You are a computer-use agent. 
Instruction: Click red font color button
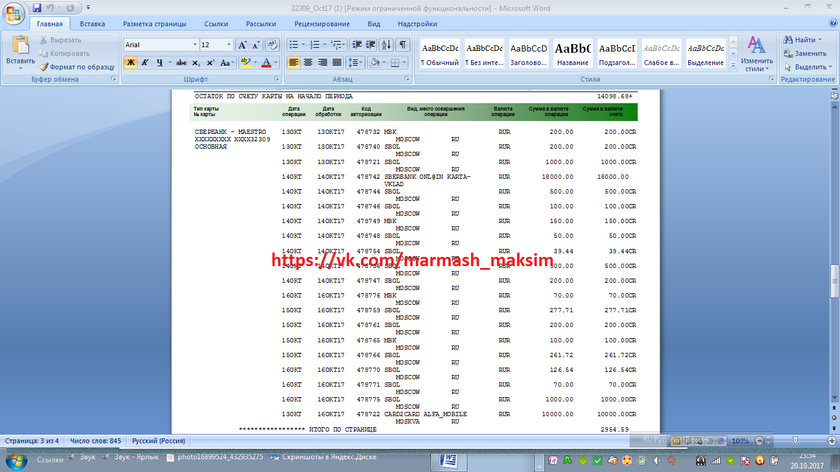266,63
